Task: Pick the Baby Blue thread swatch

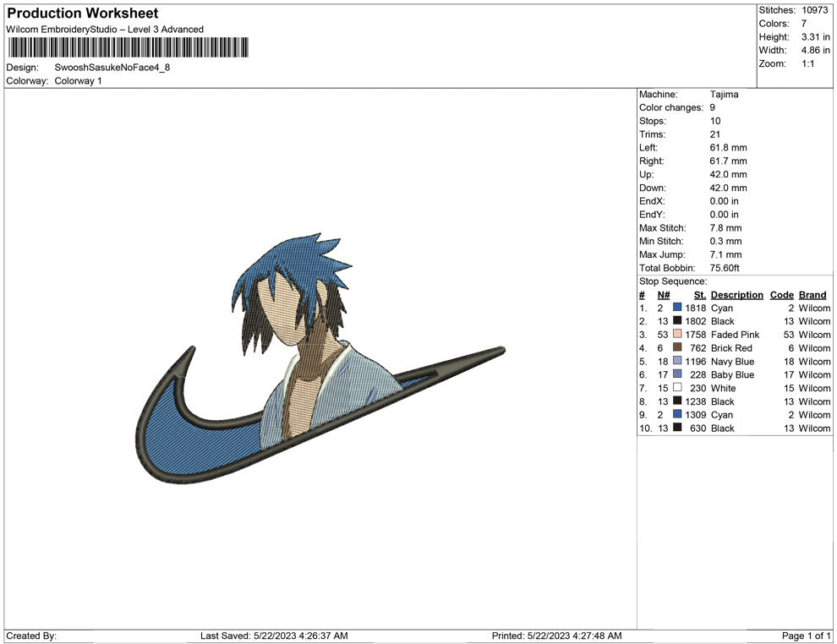Action: [x=677, y=374]
